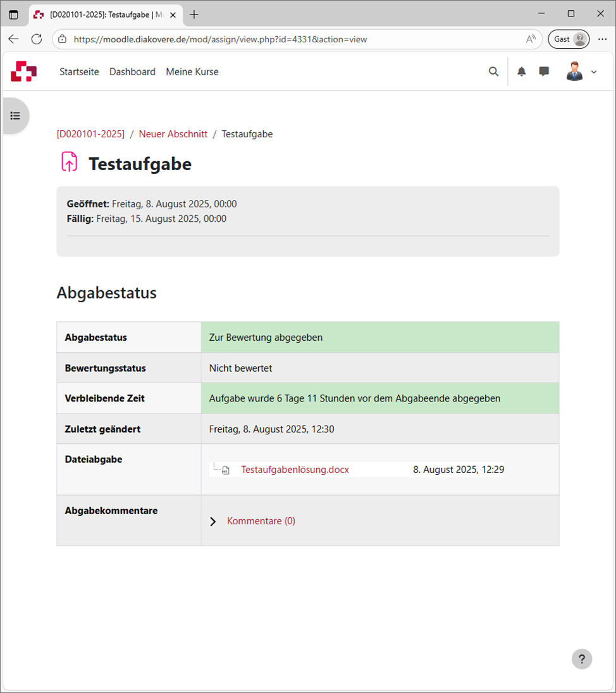The height and width of the screenshot is (693, 616).
Task: Open notifications via the bell icon
Action: [x=522, y=71]
